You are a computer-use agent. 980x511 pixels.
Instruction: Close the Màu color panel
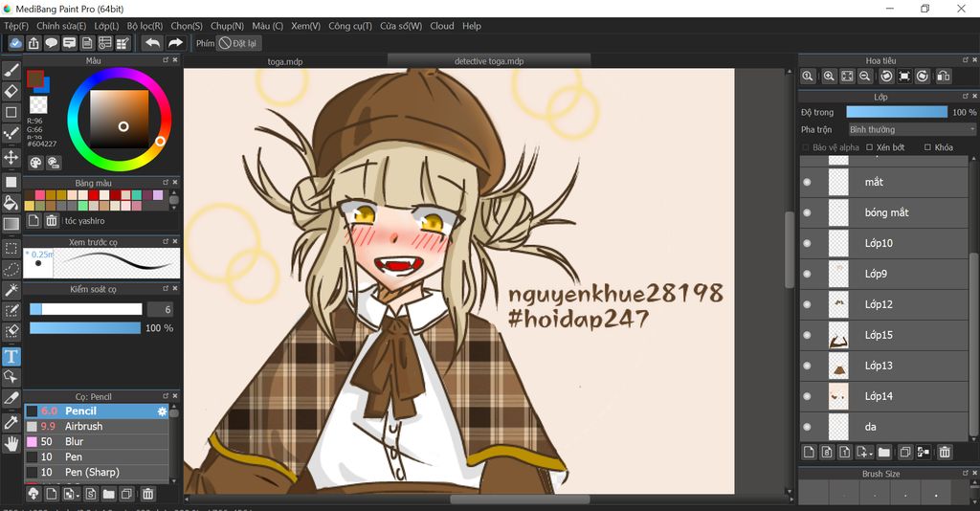(175, 60)
